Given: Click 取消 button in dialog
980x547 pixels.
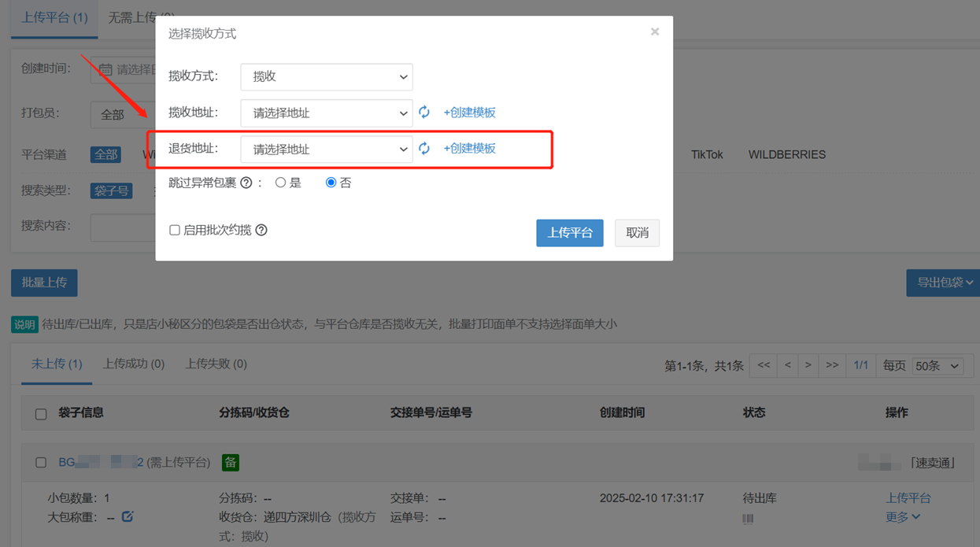Looking at the screenshot, I should pyautogui.click(x=637, y=233).
